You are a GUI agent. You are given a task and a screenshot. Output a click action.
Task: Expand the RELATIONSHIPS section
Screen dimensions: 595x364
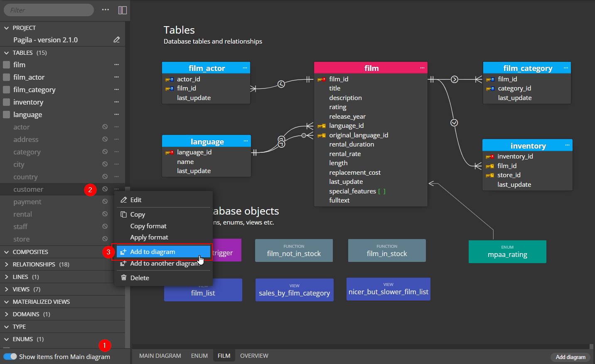(6, 264)
